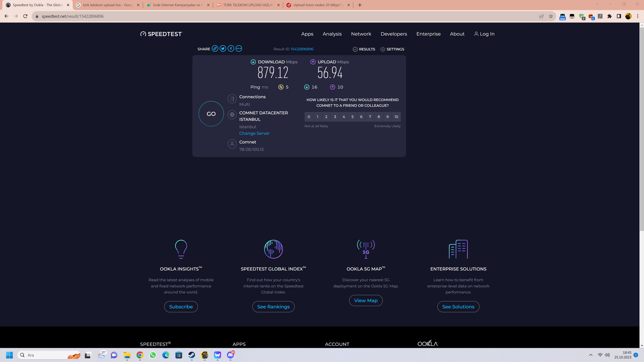Click the Speedtest logo
Screen dimensions: 644x362
(161, 34)
